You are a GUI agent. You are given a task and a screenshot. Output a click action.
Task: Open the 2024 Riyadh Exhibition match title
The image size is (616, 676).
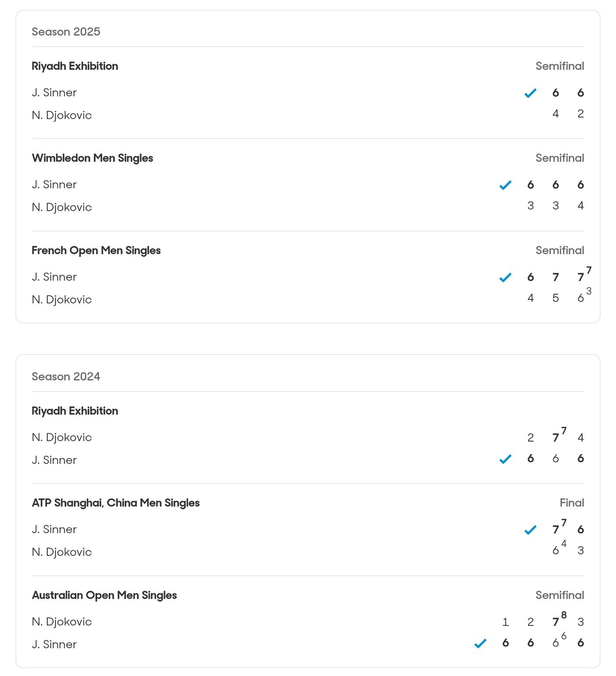(75, 411)
